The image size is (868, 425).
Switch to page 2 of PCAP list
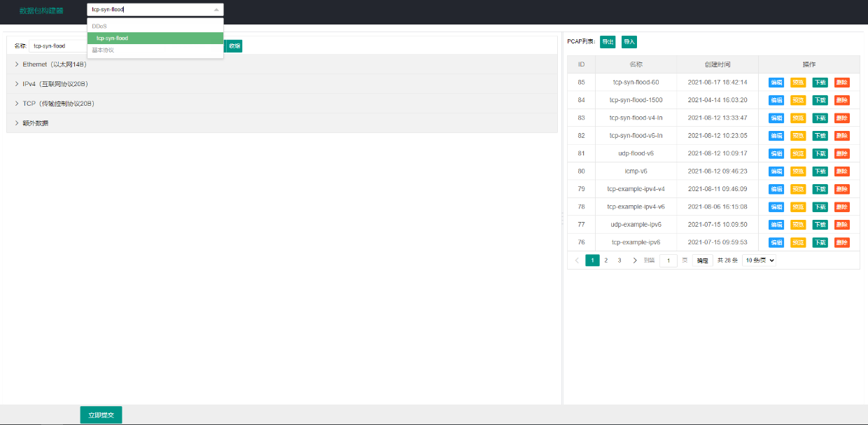[606, 260]
